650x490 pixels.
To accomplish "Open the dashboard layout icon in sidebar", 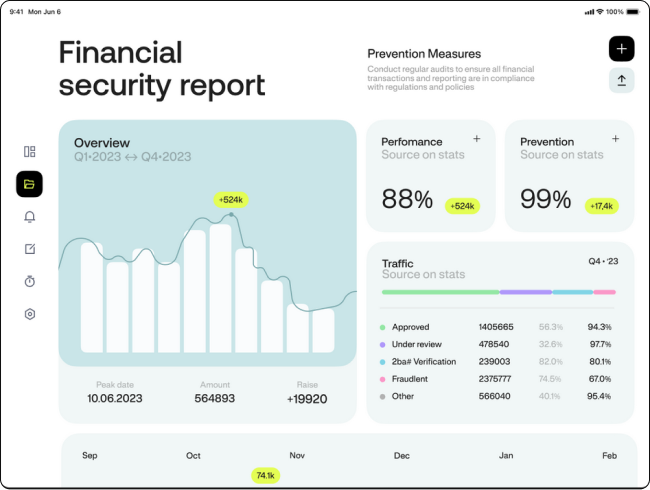I will click(x=30, y=151).
